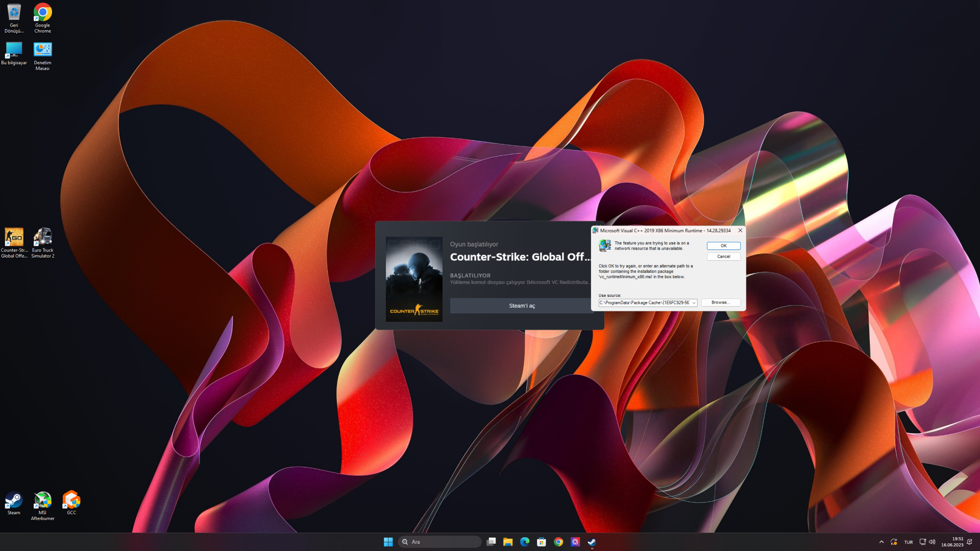The image size is (980, 551).
Task: Click into the Use source path field
Action: (644, 303)
